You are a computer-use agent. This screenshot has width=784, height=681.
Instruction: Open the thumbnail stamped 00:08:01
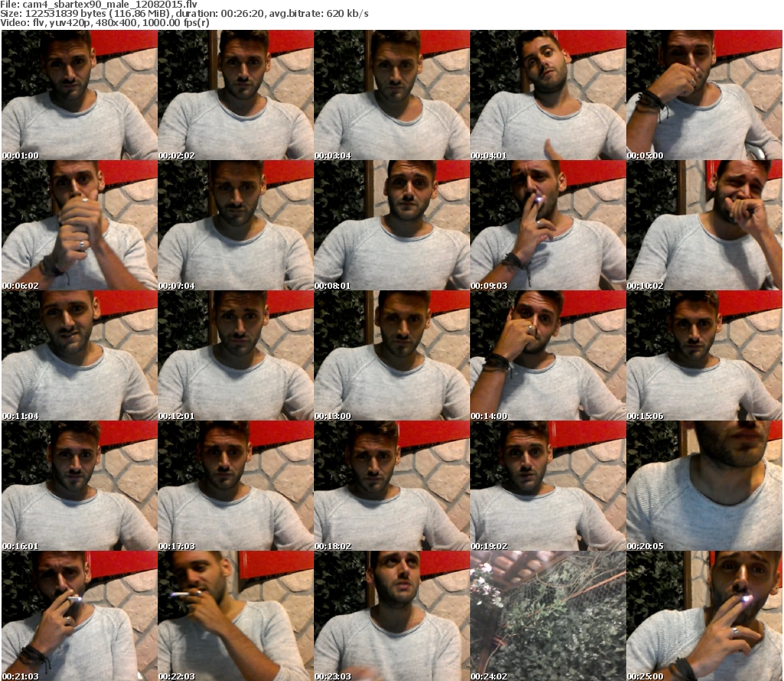391,225
